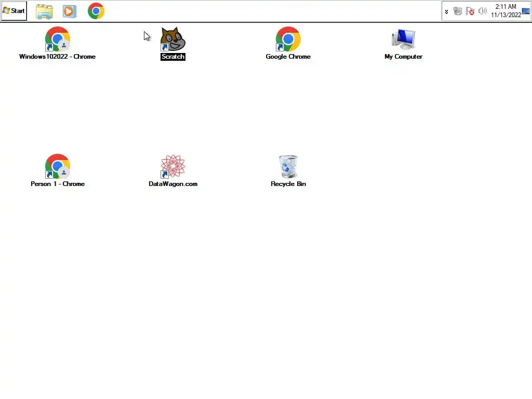532x399 pixels.
Task: Click the Show Desktop button in tray
Action: point(526,11)
